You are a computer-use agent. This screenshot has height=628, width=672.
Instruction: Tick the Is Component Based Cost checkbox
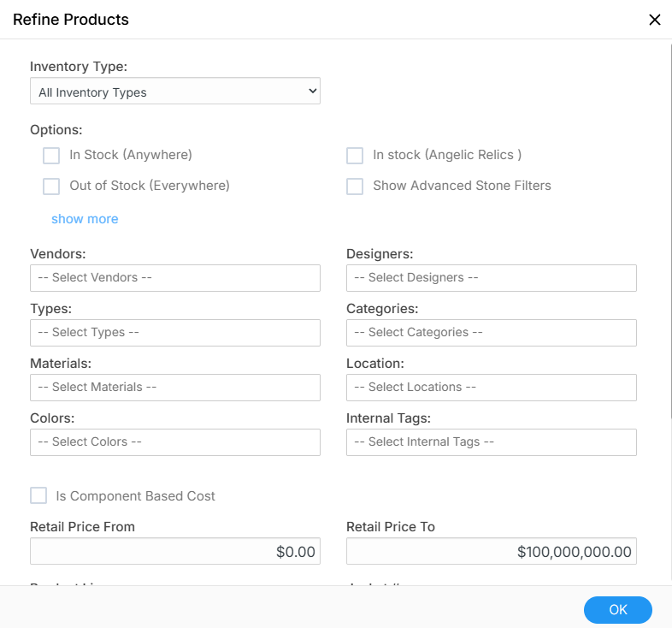(x=38, y=496)
